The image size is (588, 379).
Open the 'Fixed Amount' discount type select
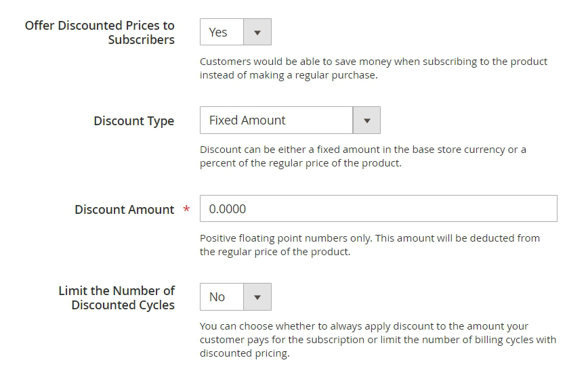click(x=276, y=120)
